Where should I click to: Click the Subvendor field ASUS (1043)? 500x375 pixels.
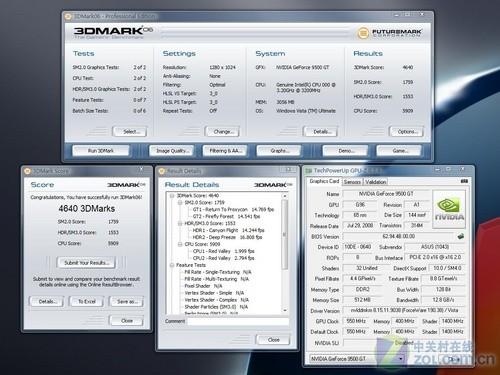point(435,247)
